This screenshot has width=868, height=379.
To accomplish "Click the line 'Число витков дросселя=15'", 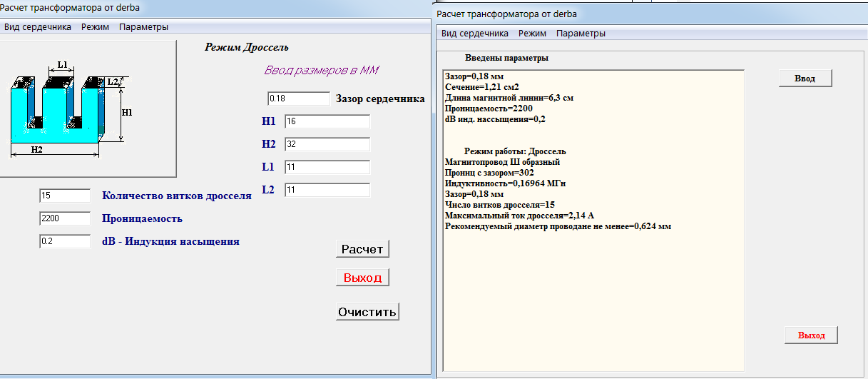I will pos(499,205).
